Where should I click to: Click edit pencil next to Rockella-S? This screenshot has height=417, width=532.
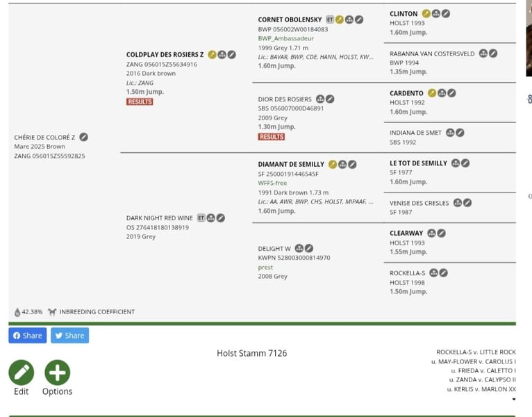443,273
